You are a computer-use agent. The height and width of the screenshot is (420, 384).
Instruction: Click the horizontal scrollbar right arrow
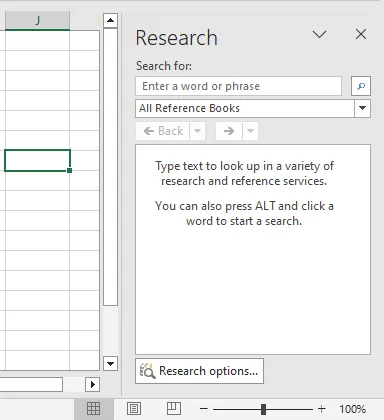[93, 384]
